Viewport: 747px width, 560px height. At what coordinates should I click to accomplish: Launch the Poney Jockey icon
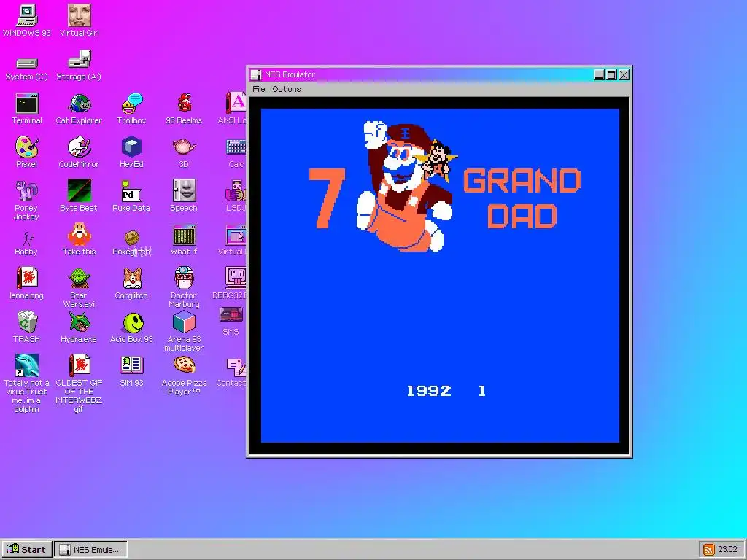(27, 190)
